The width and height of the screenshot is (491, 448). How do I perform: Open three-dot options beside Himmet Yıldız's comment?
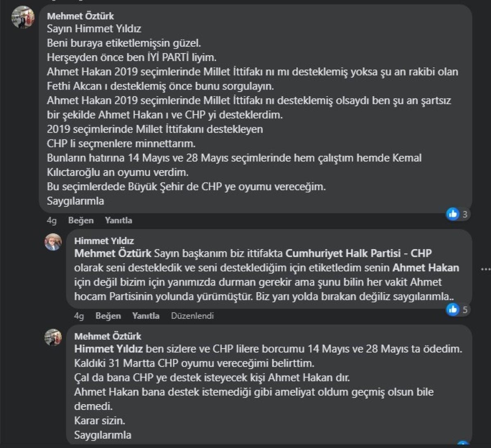pos(485,270)
